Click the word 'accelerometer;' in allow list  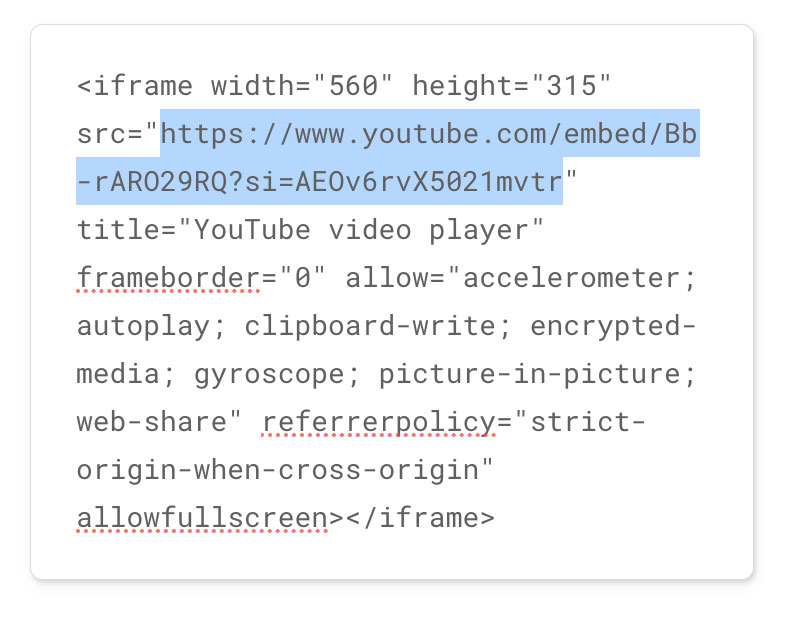click(579, 278)
